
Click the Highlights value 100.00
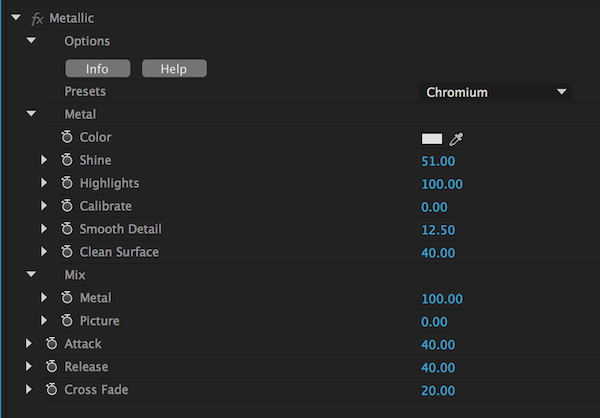tap(442, 184)
